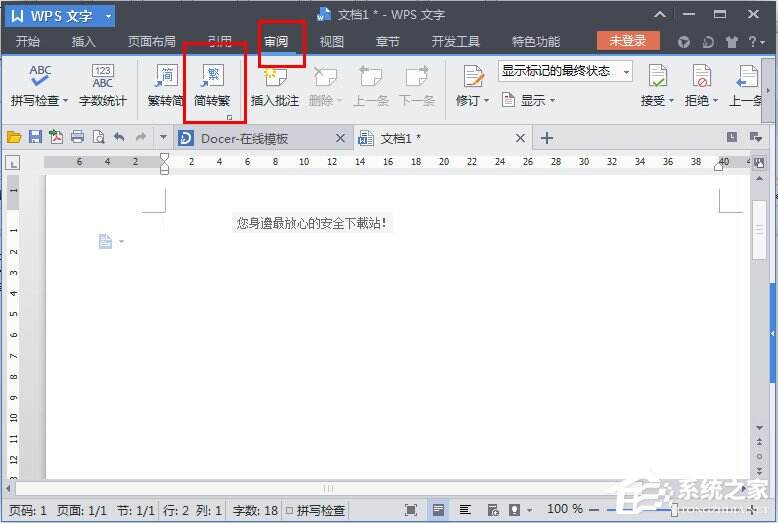Image resolution: width=778 pixels, height=523 pixels.
Task: Close the Docer-在线模板 tab
Action: 340,138
